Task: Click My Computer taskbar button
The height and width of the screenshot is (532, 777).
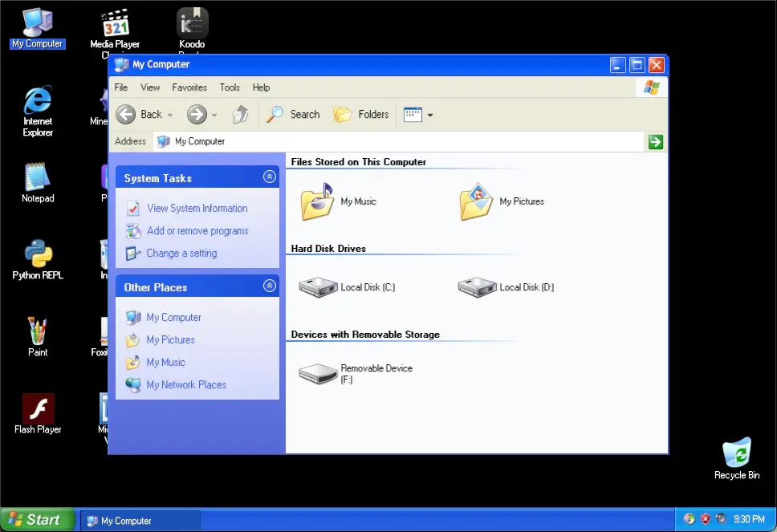Action: 140,521
